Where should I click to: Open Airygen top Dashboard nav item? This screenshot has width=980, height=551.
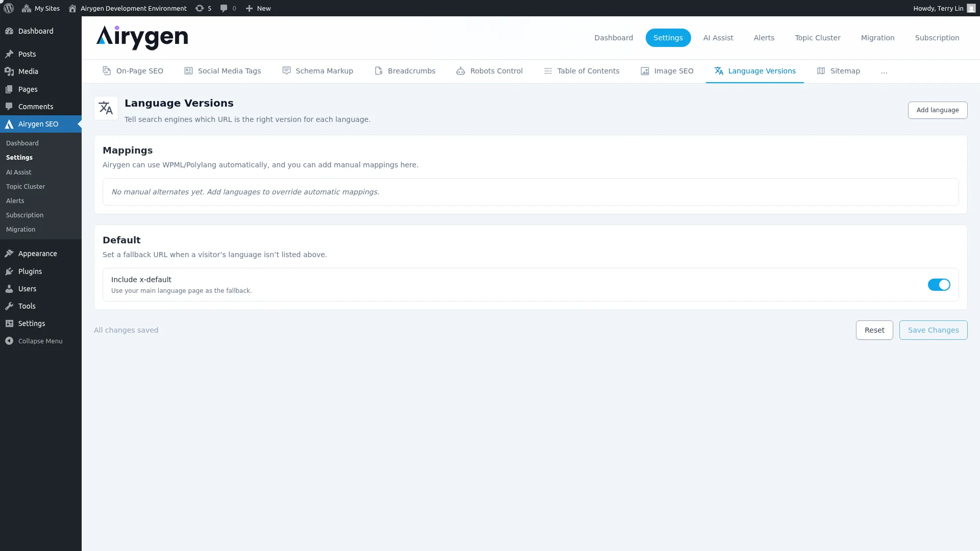tap(614, 38)
